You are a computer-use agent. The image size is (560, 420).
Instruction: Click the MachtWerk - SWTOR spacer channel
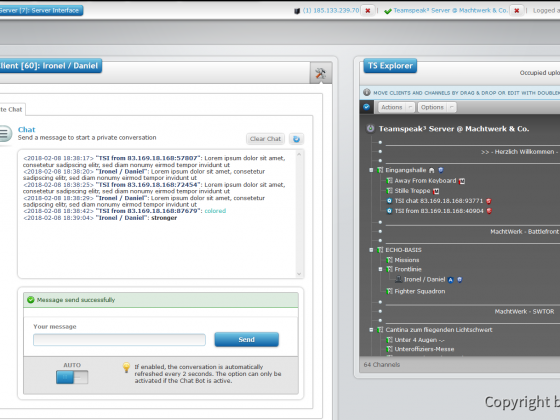(524, 312)
